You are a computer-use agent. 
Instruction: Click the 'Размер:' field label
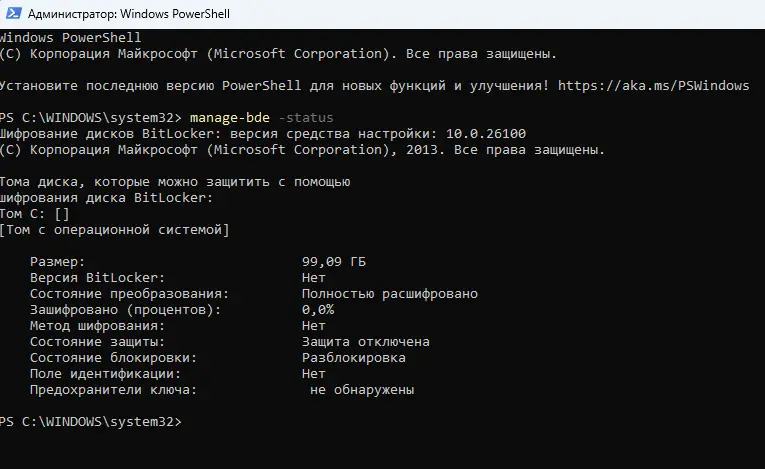pos(57,262)
